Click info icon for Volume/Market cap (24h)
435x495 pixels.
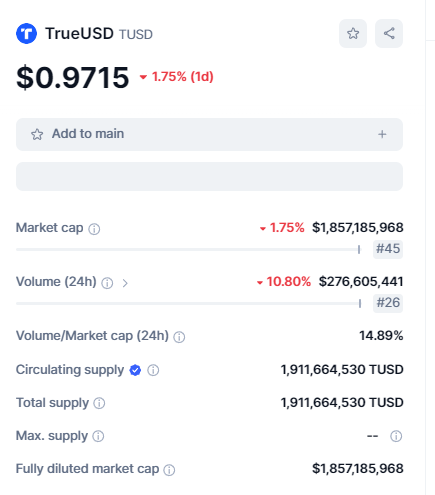pyautogui.click(x=179, y=337)
